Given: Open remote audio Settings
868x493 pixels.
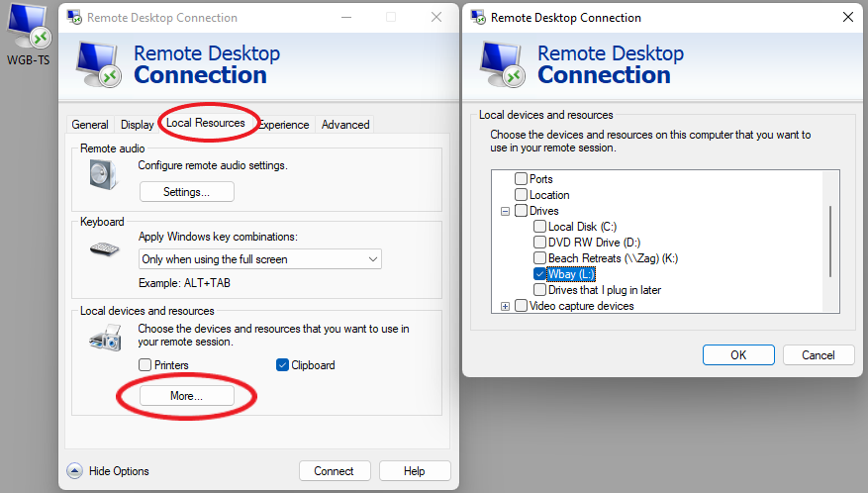Looking at the screenshot, I should point(186,192).
